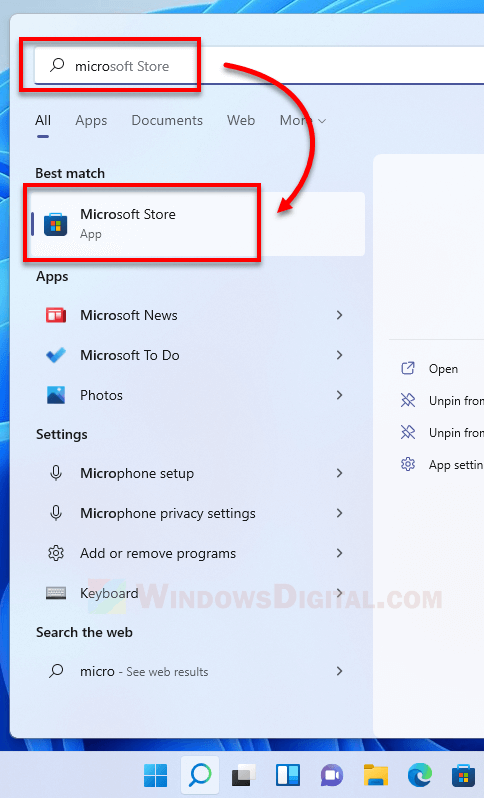Click the Microphone privacy settings icon

point(56,513)
